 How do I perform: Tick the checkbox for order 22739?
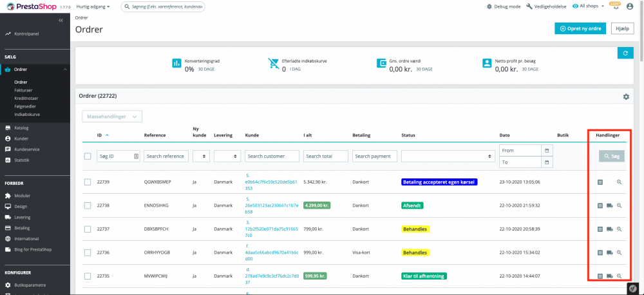pyautogui.click(x=88, y=182)
